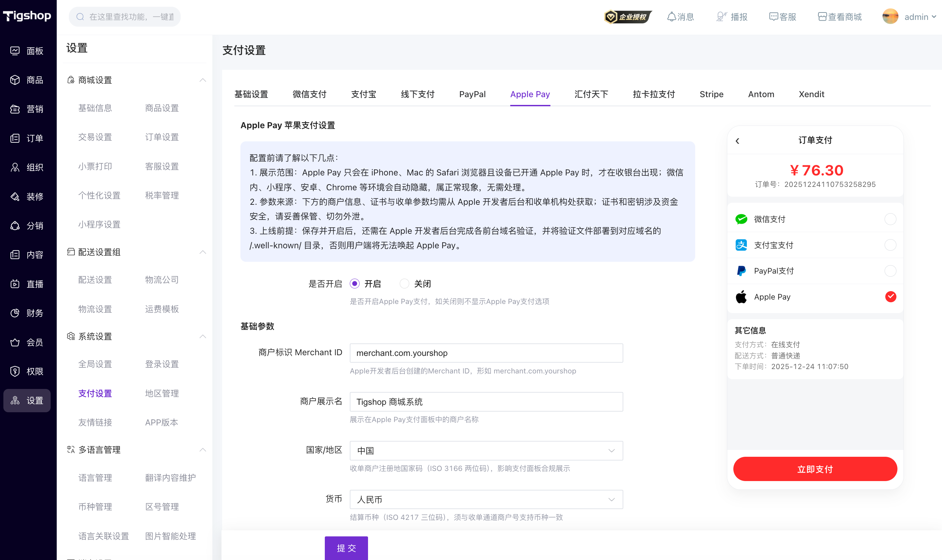Click the 提交 submit button

(x=346, y=548)
